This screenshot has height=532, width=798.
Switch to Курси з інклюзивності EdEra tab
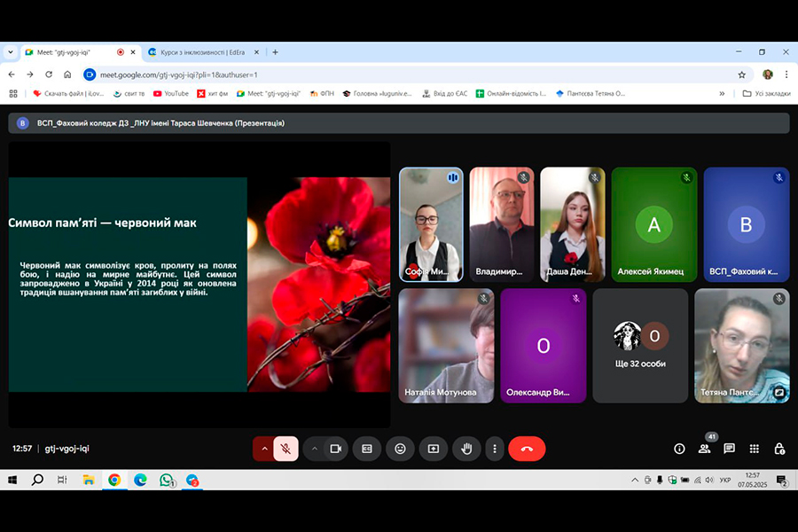[202, 52]
